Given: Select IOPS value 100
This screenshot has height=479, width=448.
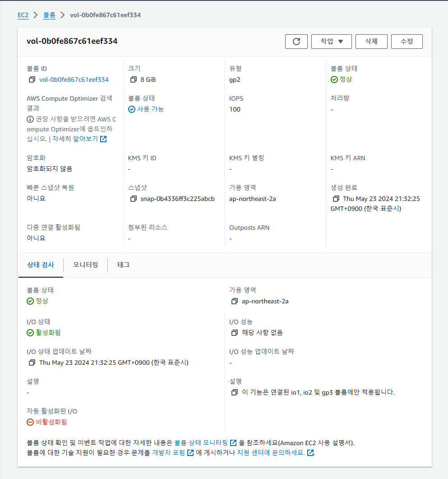Looking at the screenshot, I should pyautogui.click(x=235, y=109).
